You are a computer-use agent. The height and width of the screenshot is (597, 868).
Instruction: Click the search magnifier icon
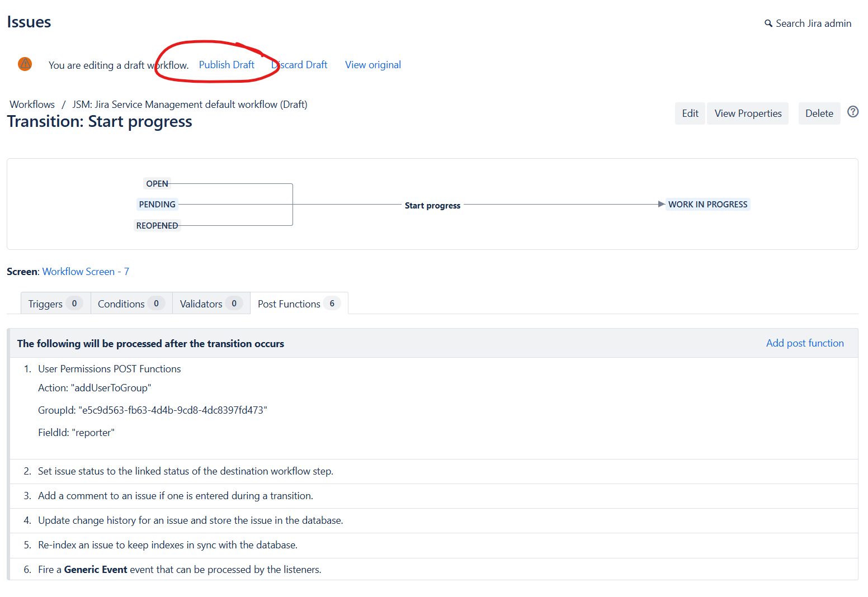768,23
